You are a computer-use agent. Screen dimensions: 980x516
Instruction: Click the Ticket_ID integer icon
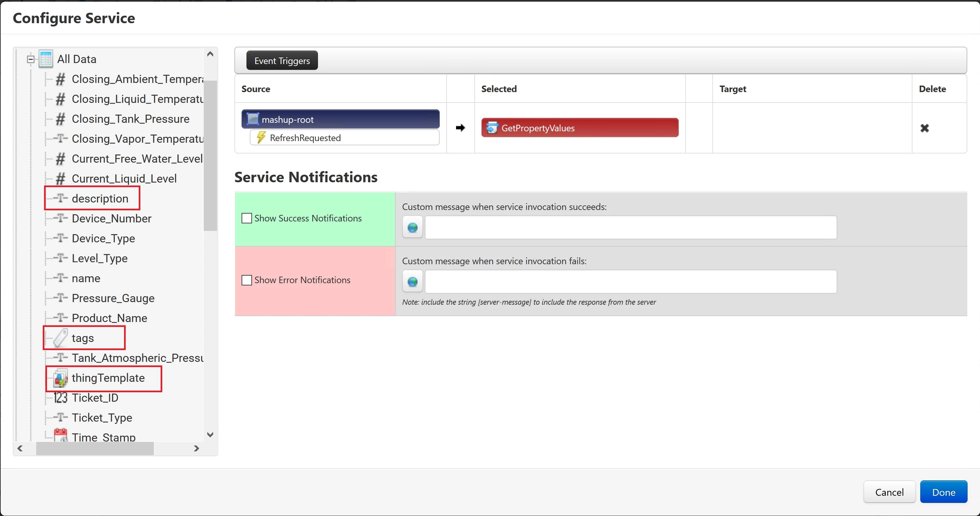(60, 398)
